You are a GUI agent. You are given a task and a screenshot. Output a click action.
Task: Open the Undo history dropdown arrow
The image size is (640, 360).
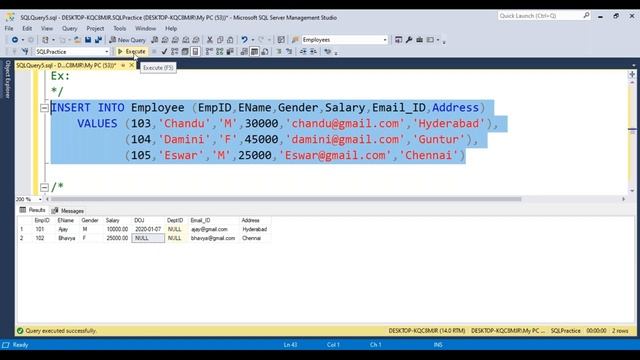pos(253,40)
